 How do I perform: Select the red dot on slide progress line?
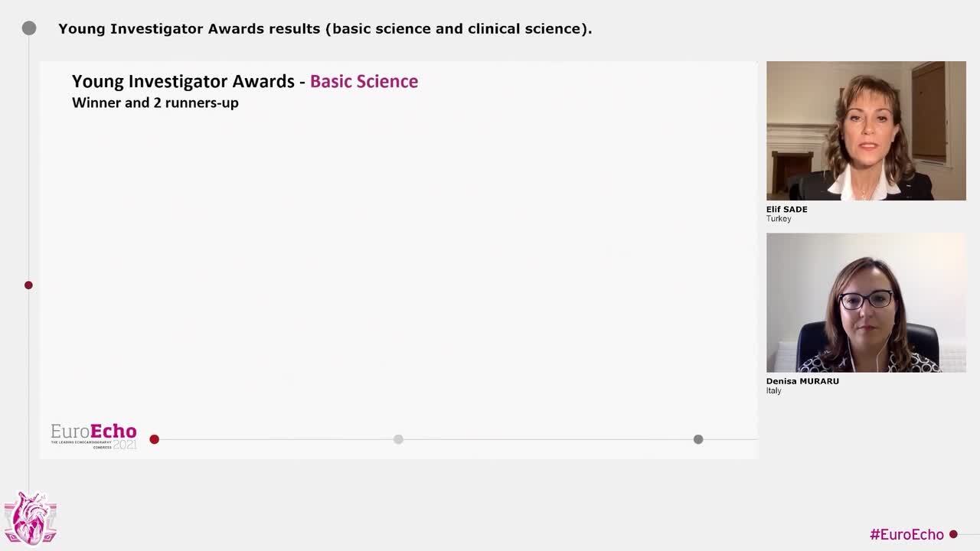coord(155,439)
